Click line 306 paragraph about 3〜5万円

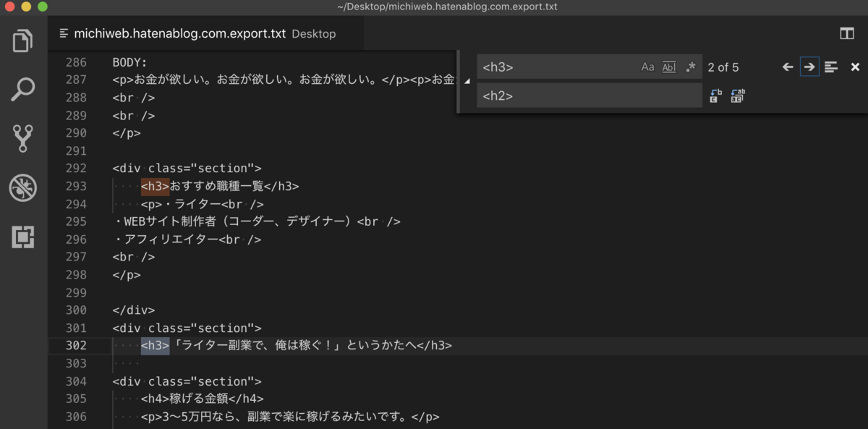point(290,417)
